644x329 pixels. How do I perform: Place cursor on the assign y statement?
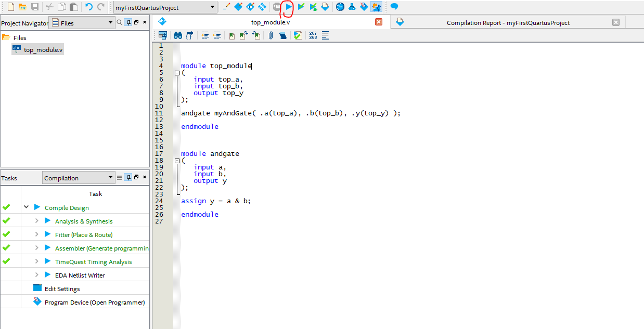216,201
